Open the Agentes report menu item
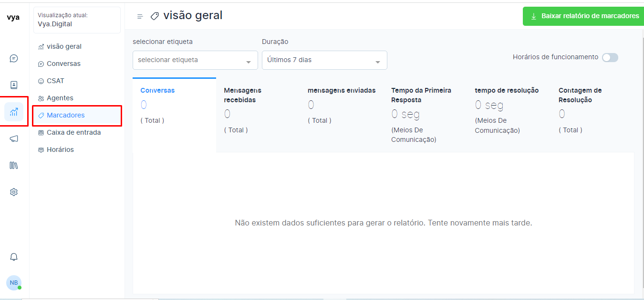This screenshot has height=300, width=644. (x=60, y=98)
